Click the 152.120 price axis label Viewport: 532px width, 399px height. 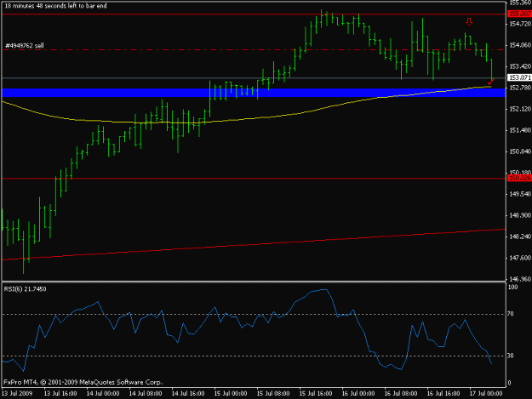pos(520,109)
